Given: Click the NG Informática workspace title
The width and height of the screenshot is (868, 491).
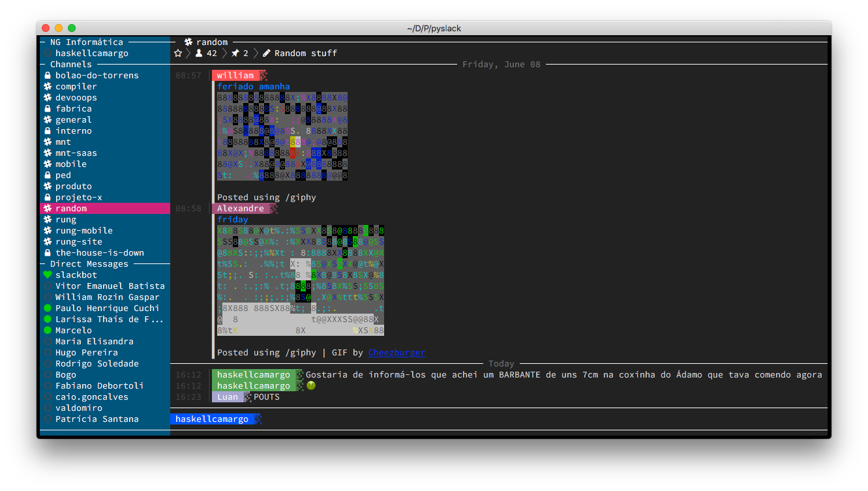Looking at the screenshot, I should pos(87,42).
